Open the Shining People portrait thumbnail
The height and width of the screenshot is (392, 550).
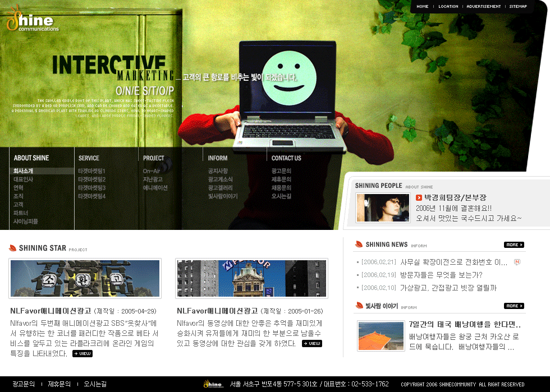click(x=383, y=208)
